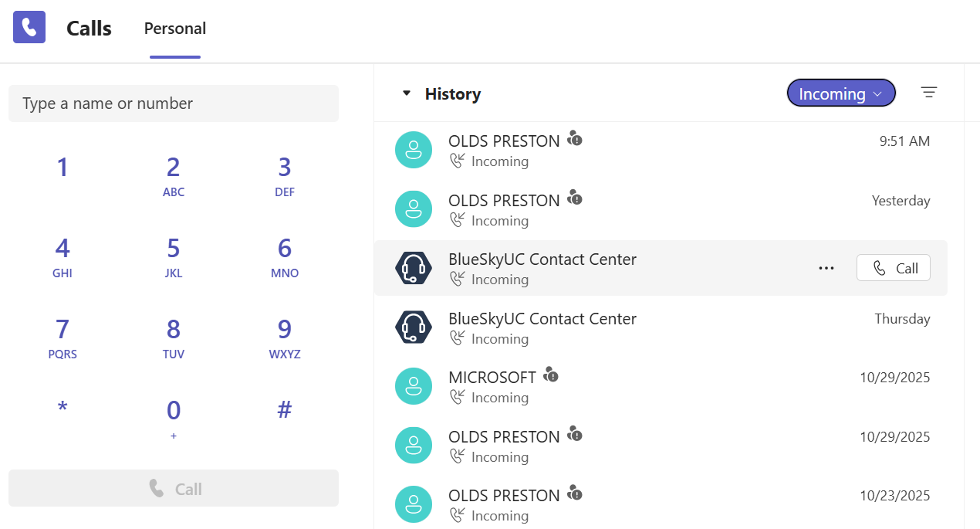Collapse the History section
The width and height of the screenshot is (980, 529).
tap(407, 93)
